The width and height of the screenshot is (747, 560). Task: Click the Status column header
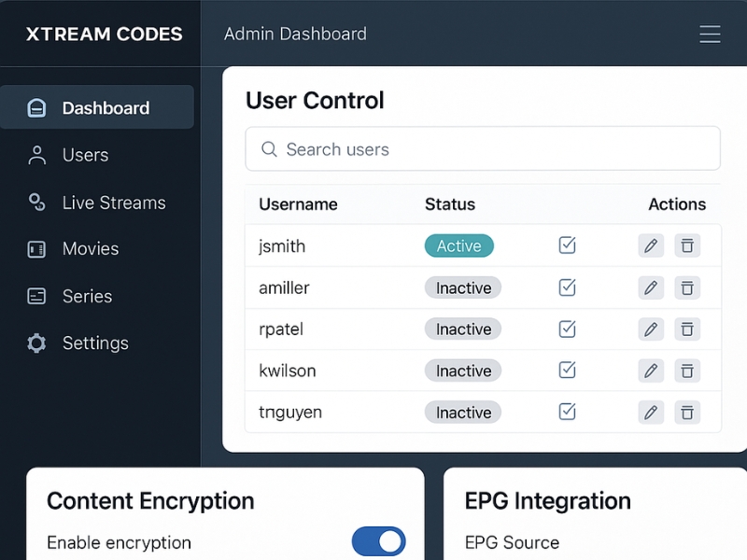[450, 204]
